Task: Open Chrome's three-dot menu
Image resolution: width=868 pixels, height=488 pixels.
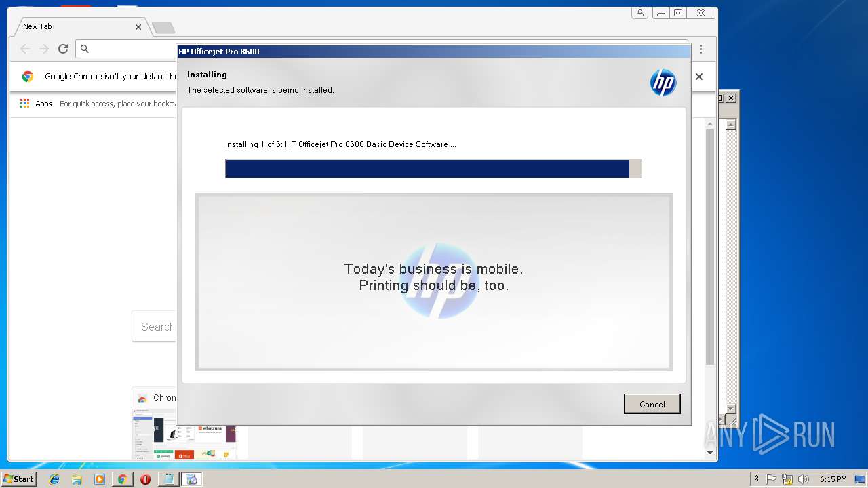Action: (x=701, y=49)
